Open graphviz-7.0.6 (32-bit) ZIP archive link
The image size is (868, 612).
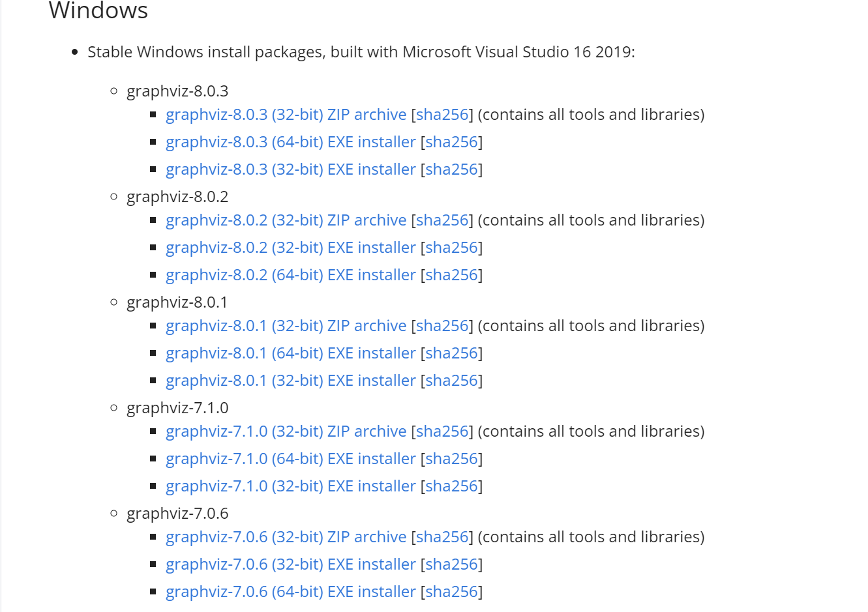286,537
